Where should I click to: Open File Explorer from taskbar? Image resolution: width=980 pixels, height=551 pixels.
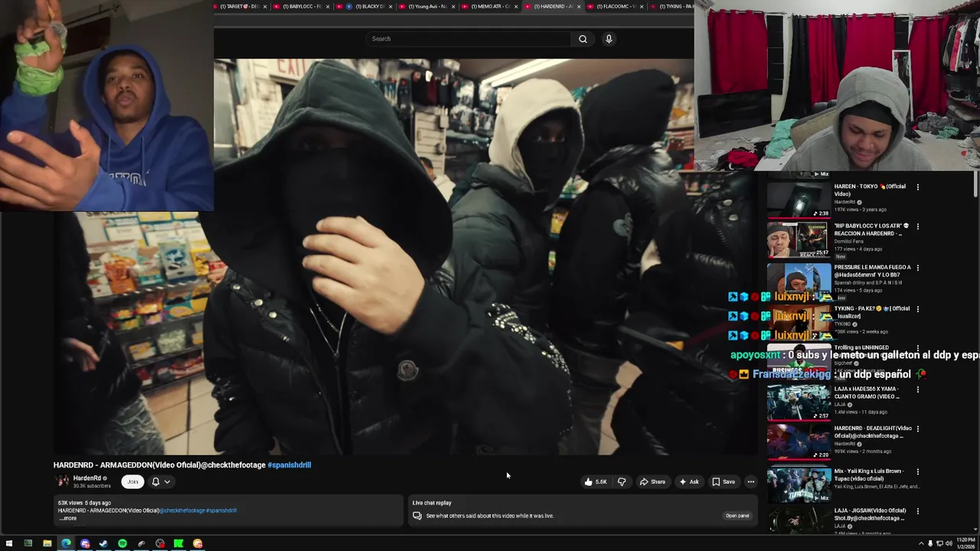47,544
